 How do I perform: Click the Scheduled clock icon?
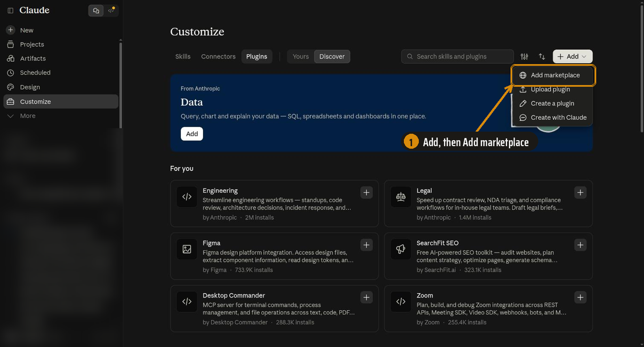click(x=10, y=73)
